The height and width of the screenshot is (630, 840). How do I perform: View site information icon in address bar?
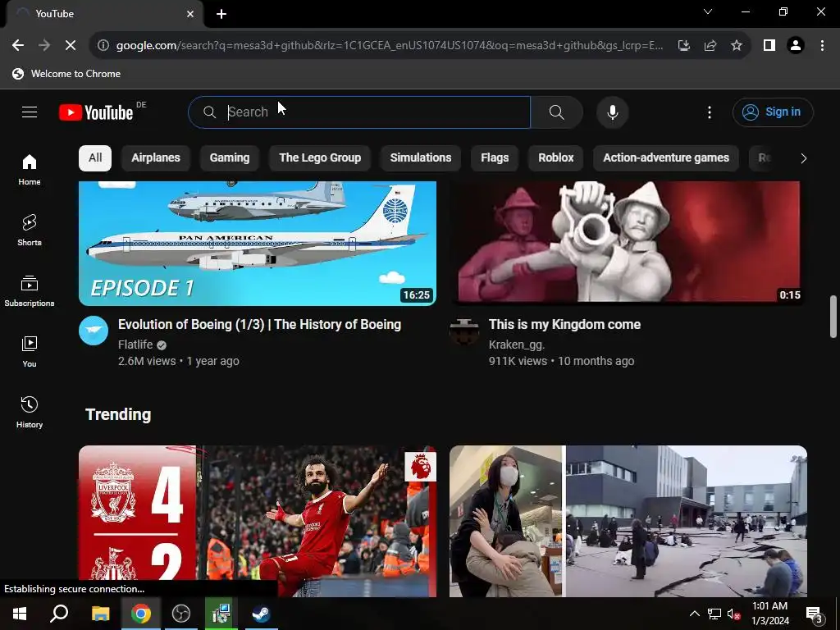(103, 46)
